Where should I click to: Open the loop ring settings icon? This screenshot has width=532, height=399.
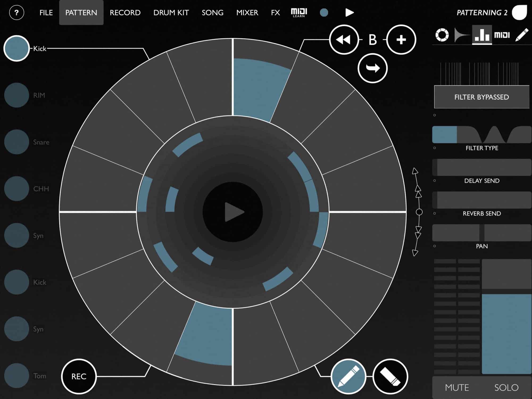pyautogui.click(x=442, y=35)
